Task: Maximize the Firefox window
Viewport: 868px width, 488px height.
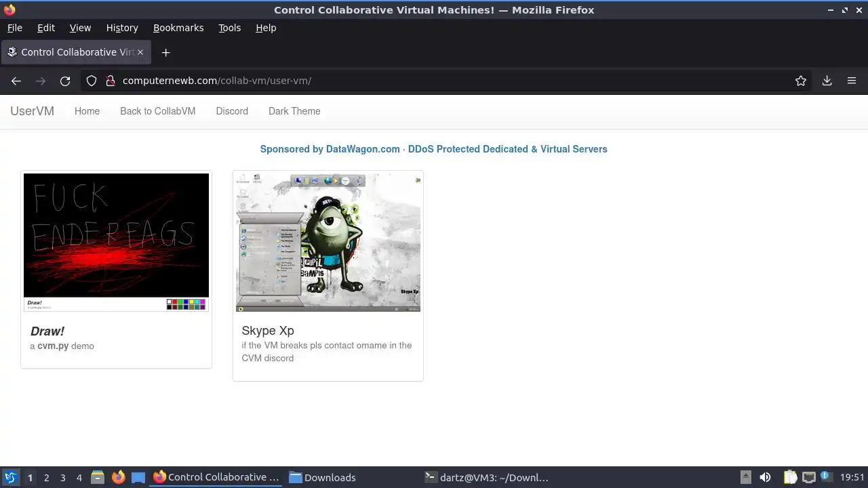Action: 845,10
